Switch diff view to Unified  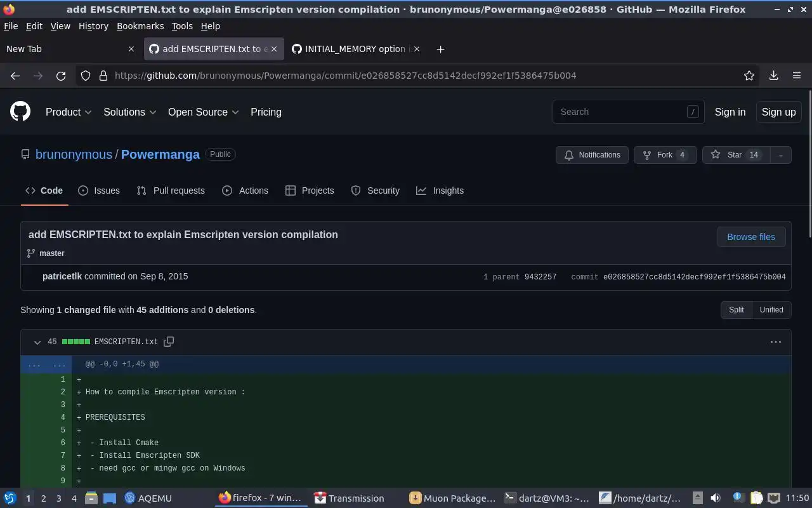771,310
